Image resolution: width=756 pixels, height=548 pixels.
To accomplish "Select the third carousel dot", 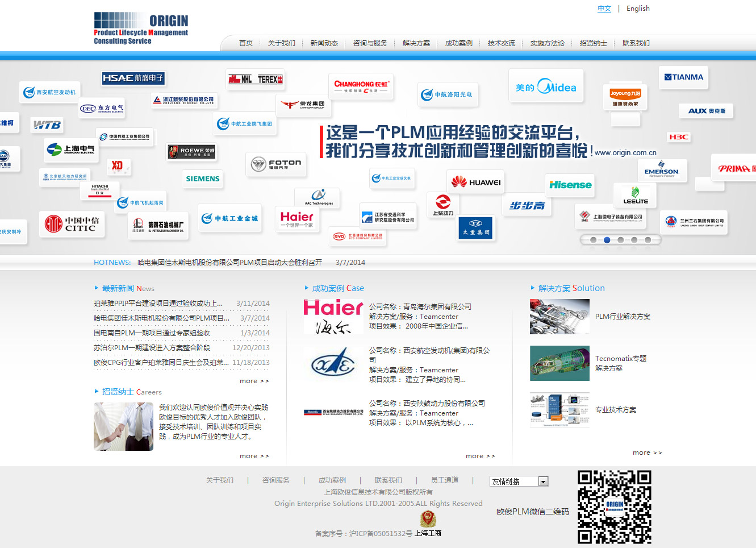I will pyautogui.click(x=620, y=240).
